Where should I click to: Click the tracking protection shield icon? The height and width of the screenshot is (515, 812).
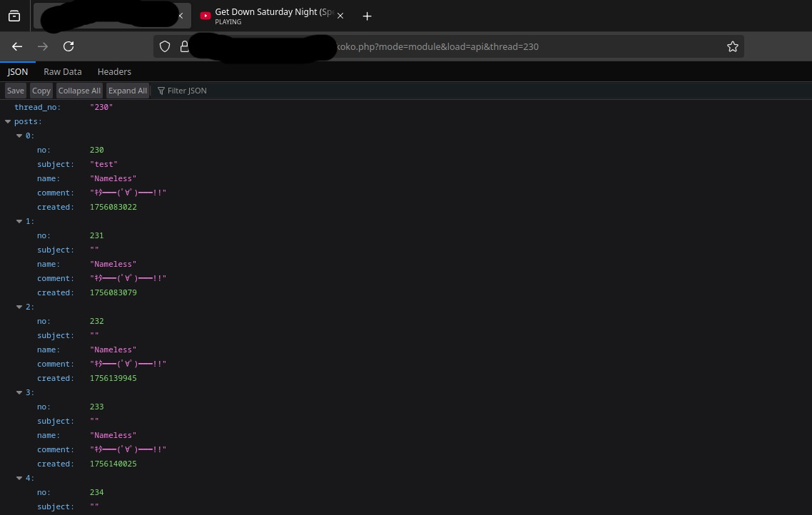[165, 46]
